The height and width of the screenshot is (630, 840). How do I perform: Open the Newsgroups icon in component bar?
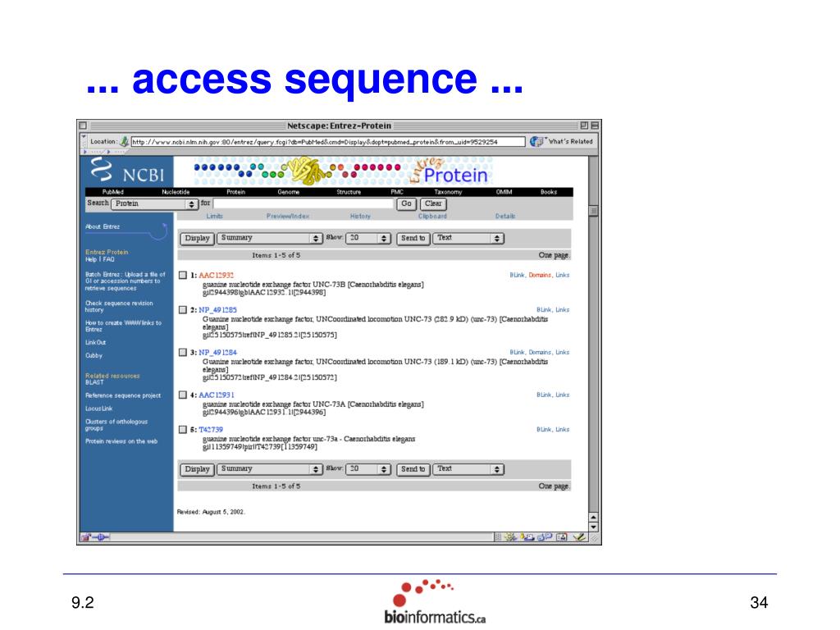click(x=545, y=536)
